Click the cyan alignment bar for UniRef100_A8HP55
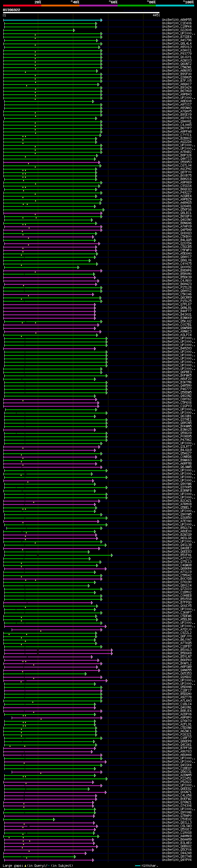197x868 pixels. (x=53, y=20)
